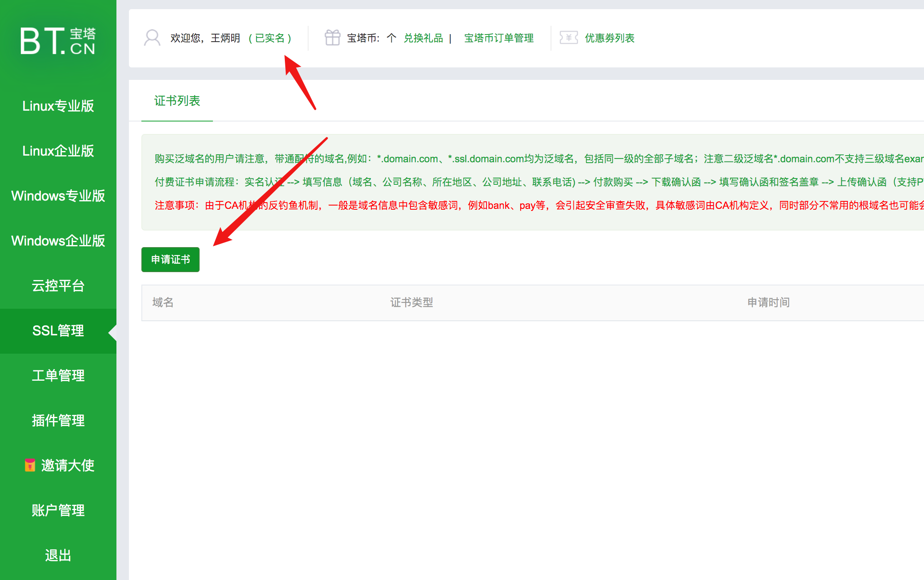Click the (已实名) verification status link

click(x=269, y=38)
